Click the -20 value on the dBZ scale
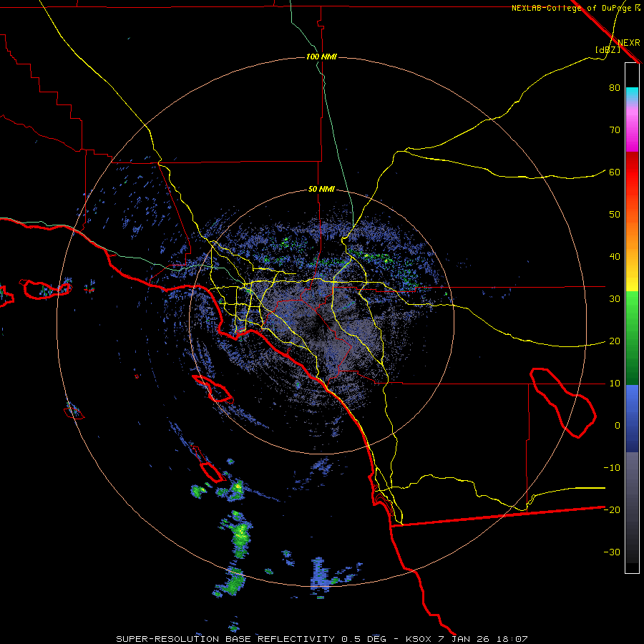The image size is (644, 644). tap(612, 509)
